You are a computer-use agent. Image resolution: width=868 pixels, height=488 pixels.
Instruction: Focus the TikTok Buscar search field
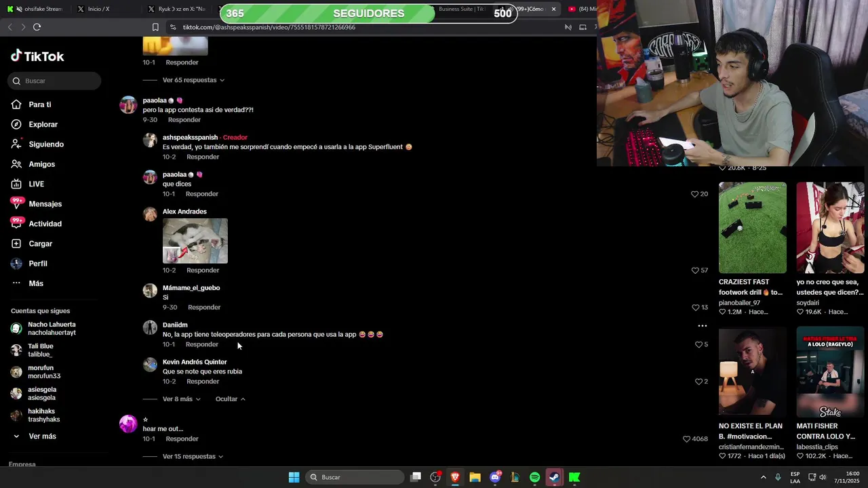pyautogui.click(x=54, y=81)
